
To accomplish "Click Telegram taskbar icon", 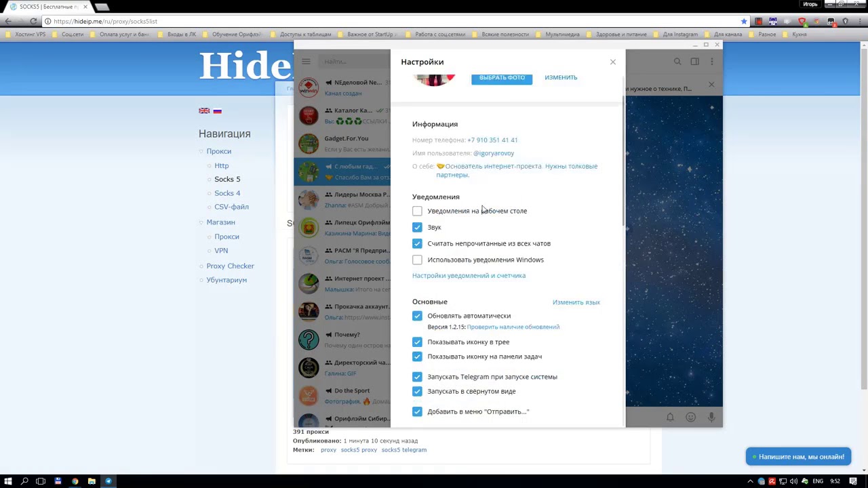I will coord(108,481).
